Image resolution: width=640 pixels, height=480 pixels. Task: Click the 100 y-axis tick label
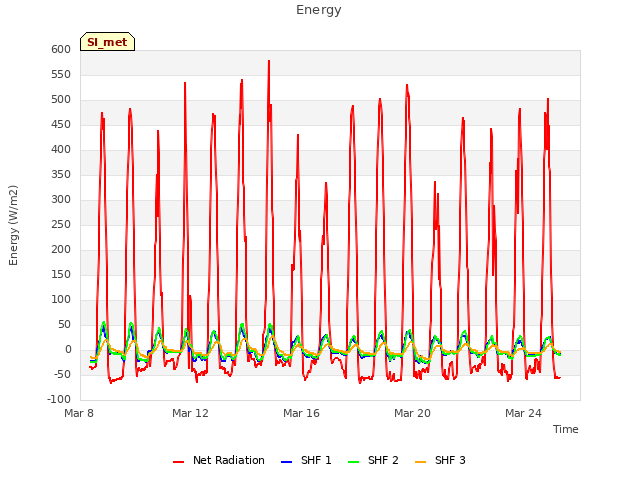(61, 300)
